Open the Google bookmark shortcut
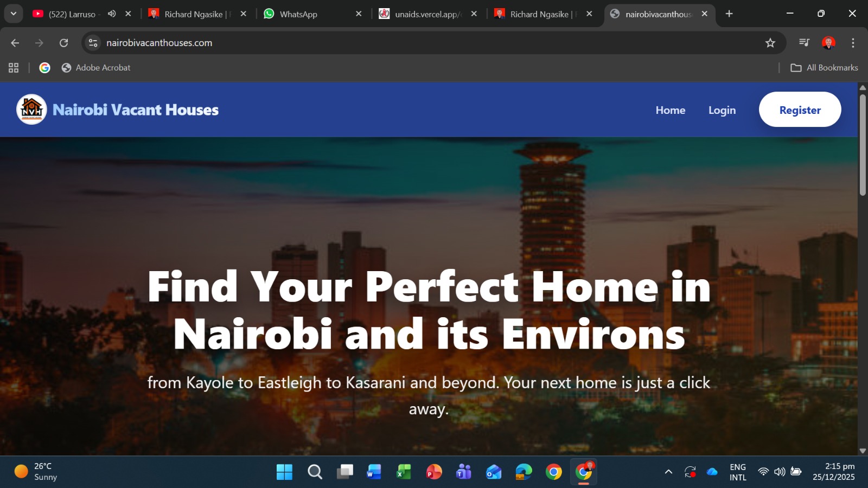Image resolution: width=868 pixels, height=488 pixels. tap(45, 68)
